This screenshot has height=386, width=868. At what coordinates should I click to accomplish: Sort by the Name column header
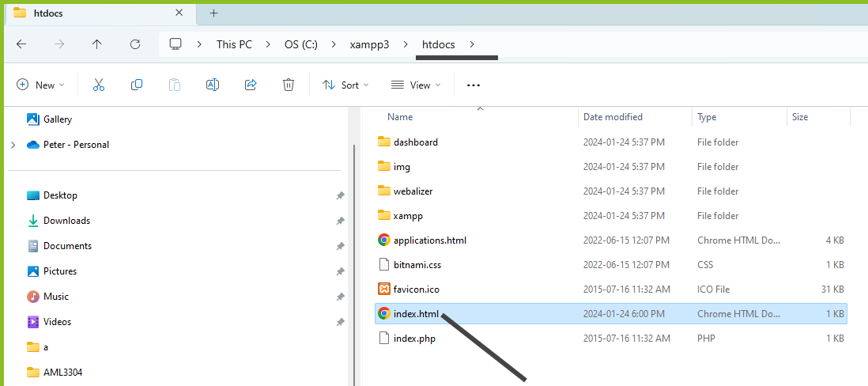coord(400,117)
